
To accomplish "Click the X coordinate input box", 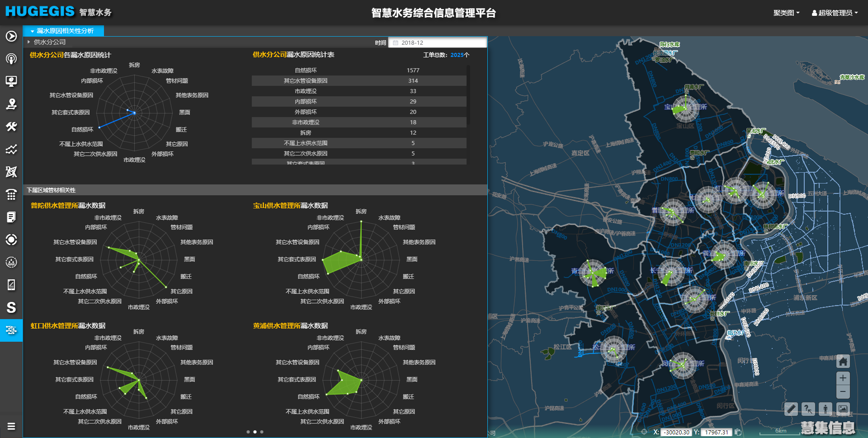I will click(676, 432).
